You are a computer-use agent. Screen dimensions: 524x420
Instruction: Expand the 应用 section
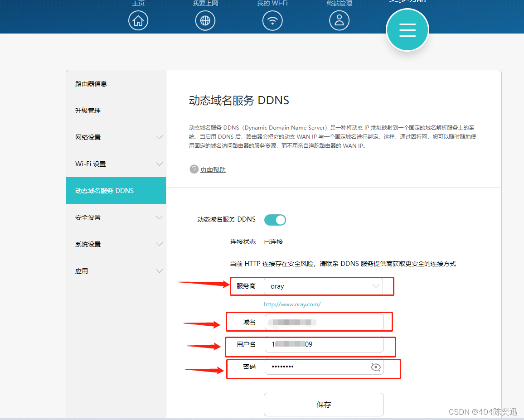pyautogui.click(x=116, y=271)
